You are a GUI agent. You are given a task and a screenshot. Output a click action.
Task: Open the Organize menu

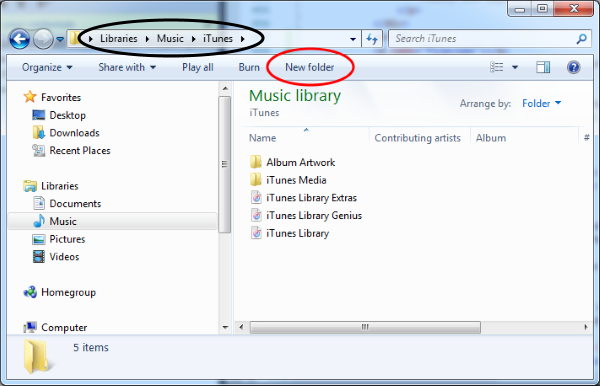[47, 67]
